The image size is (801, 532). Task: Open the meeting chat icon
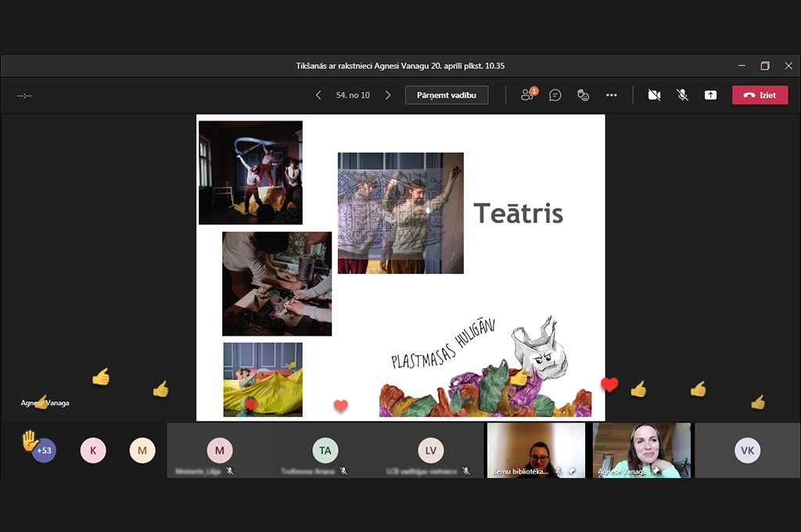[555, 95]
